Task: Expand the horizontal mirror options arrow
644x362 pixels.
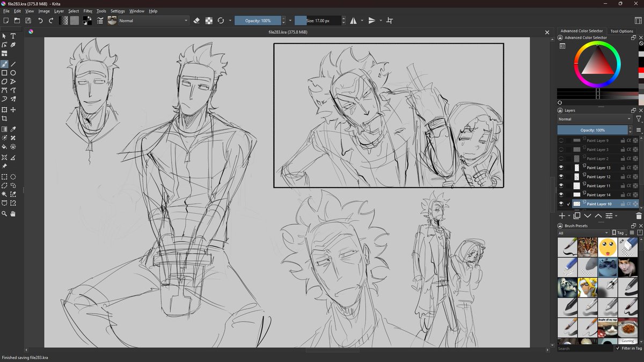Action: click(362, 20)
